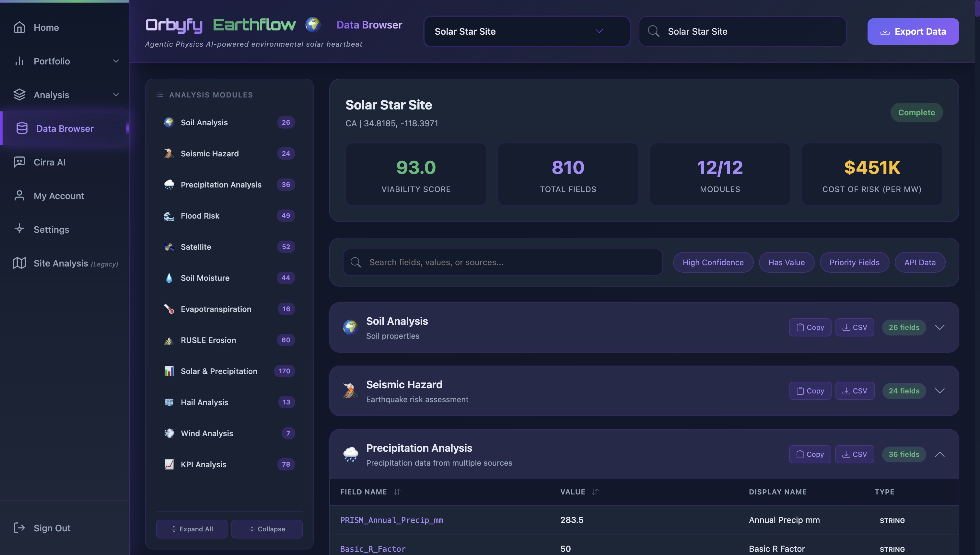
Task: Click the Soil Moisture droplet icon
Action: point(169,278)
